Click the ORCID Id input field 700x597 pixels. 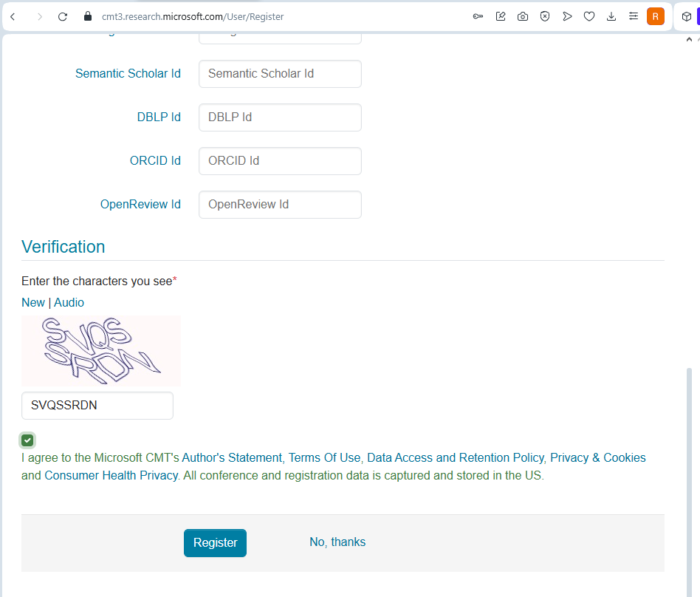(x=280, y=161)
